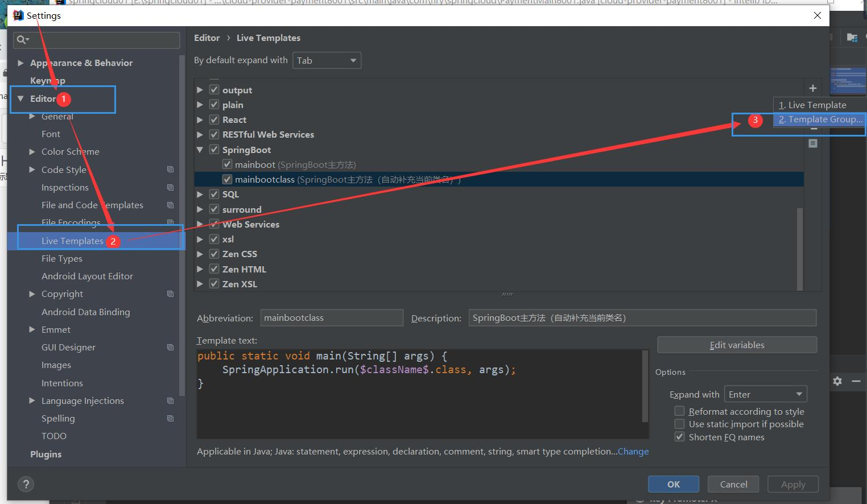Click the restore defaults icon below remove button
The width and height of the screenshot is (867, 504).
(x=813, y=143)
